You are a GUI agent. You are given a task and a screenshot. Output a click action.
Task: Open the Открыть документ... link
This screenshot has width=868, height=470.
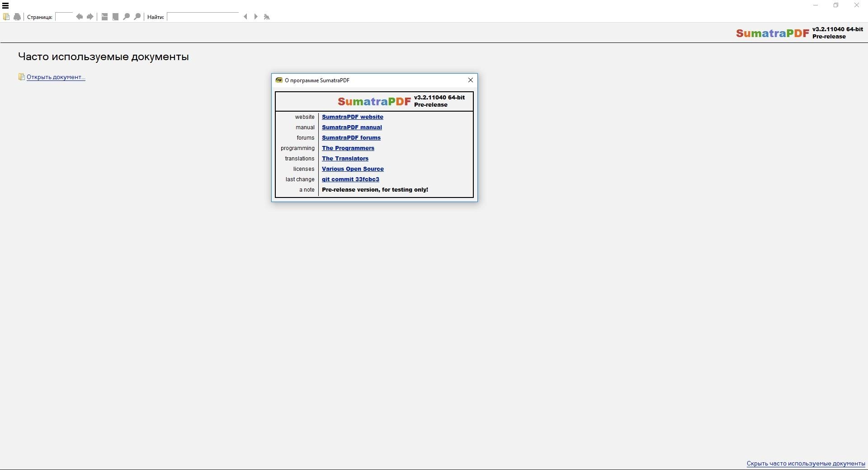click(56, 77)
